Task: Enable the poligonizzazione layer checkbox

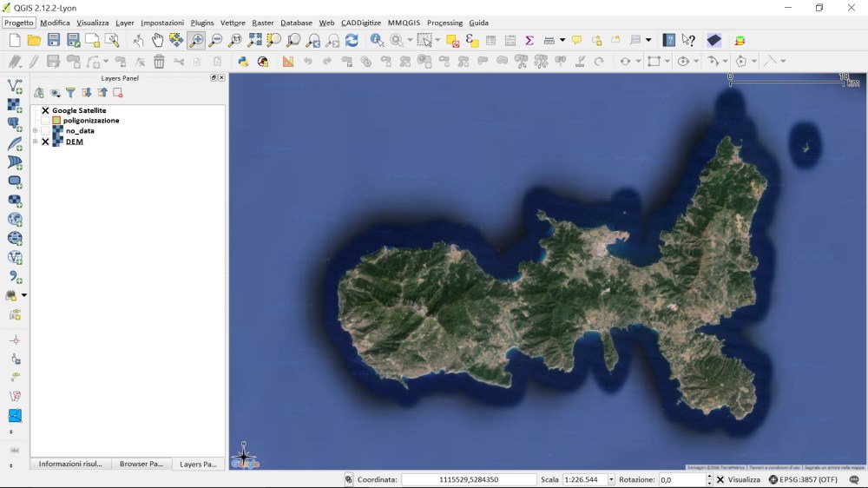Action: click(45, 121)
